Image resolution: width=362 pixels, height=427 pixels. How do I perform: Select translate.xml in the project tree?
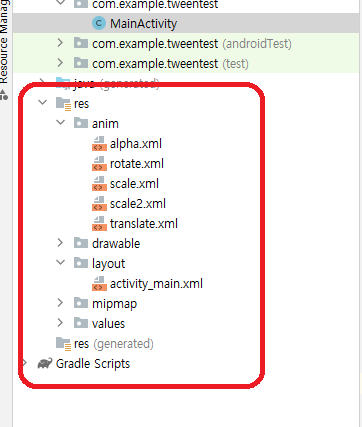144,224
